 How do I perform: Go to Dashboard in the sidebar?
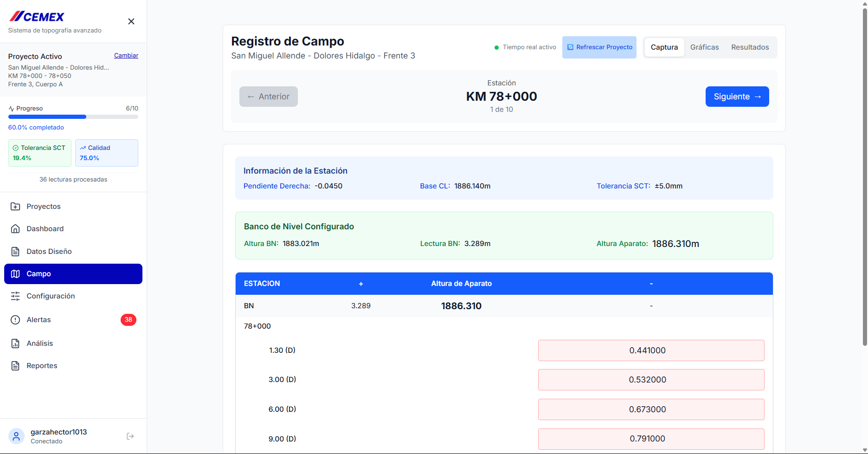(x=73, y=229)
